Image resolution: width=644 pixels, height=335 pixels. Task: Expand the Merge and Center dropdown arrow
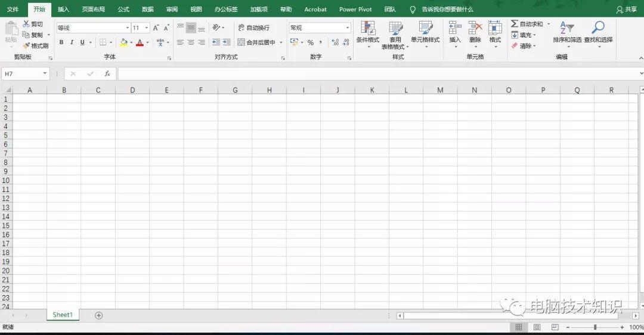[281, 42]
